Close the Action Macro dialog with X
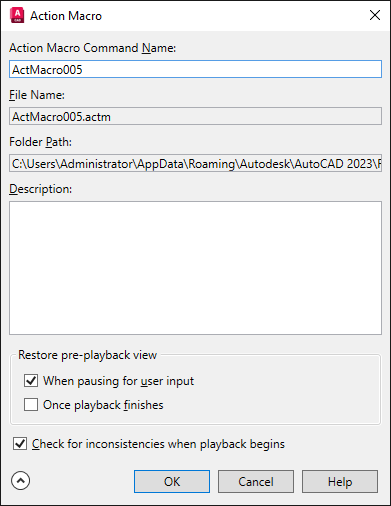Screen dimensions: 391x506 tap(375, 15)
